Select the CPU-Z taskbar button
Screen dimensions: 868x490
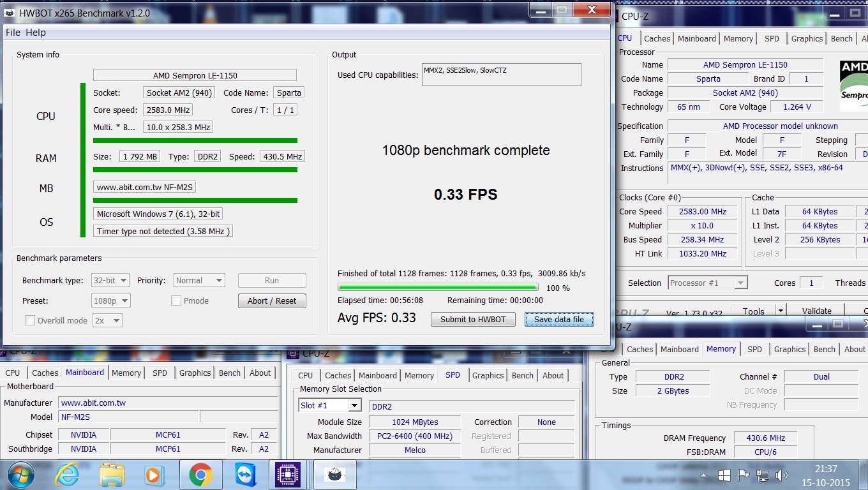[x=288, y=475]
